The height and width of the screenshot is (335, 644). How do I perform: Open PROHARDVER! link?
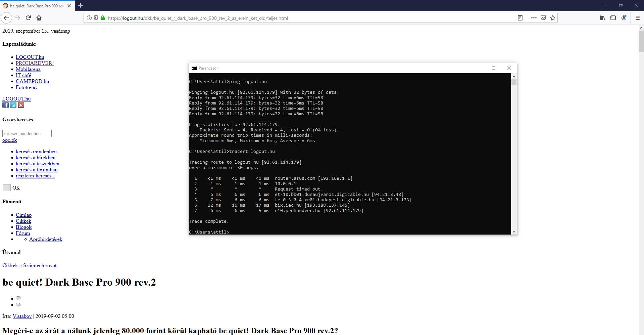[35, 63]
